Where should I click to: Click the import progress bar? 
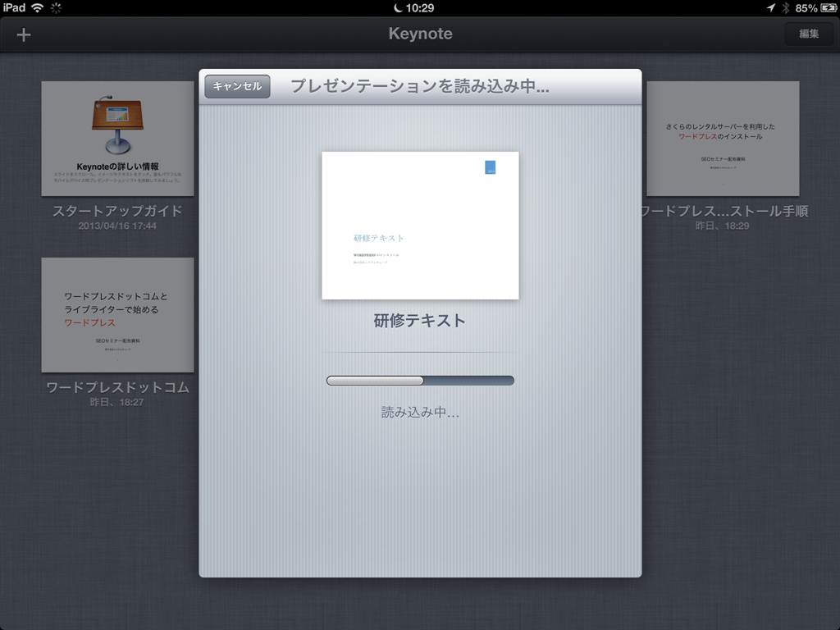tap(420, 381)
